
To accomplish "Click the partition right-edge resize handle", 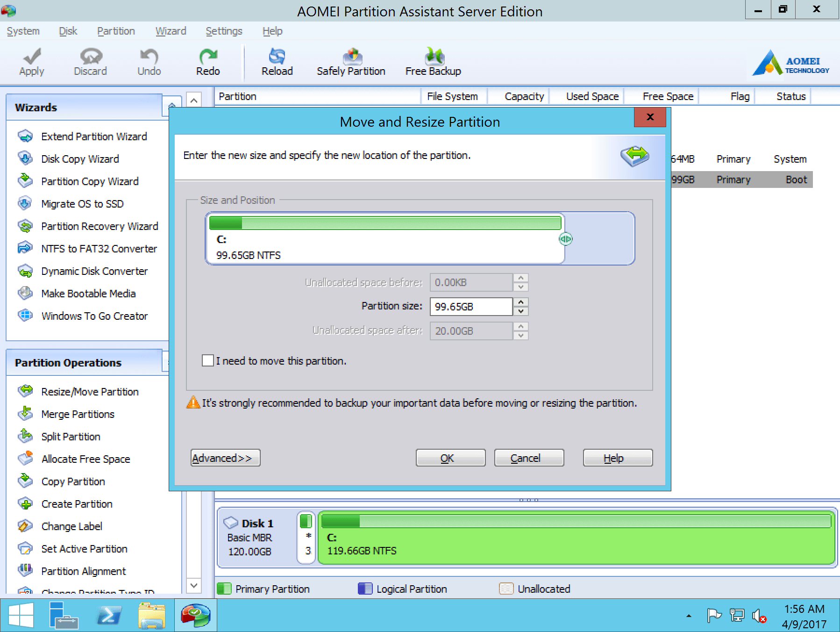I will pyautogui.click(x=565, y=239).
